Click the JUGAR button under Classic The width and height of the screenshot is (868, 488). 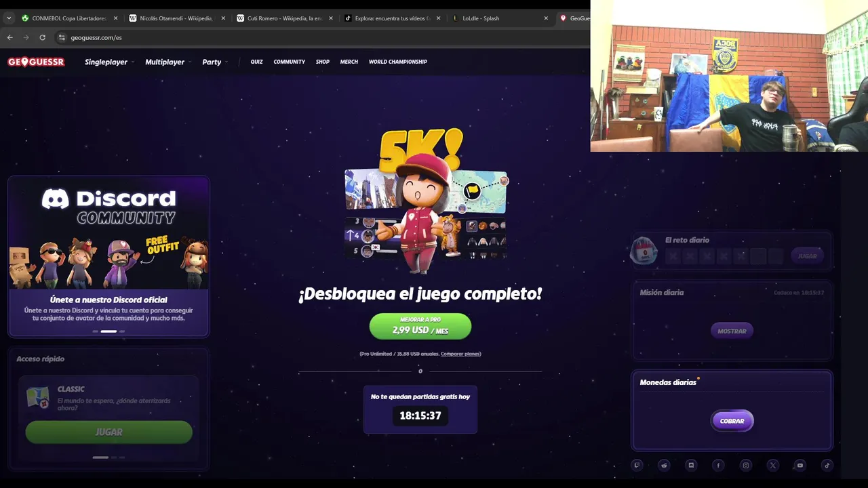pos(108,432)
